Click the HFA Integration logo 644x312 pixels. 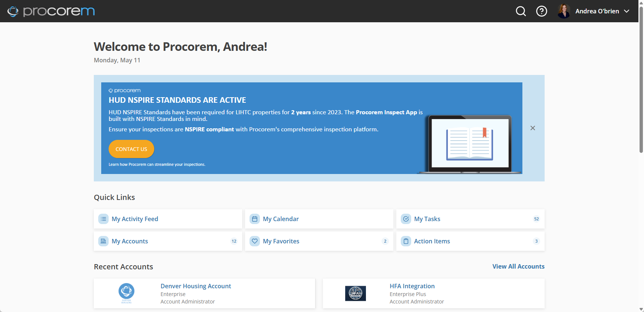(x=356, y=293)
